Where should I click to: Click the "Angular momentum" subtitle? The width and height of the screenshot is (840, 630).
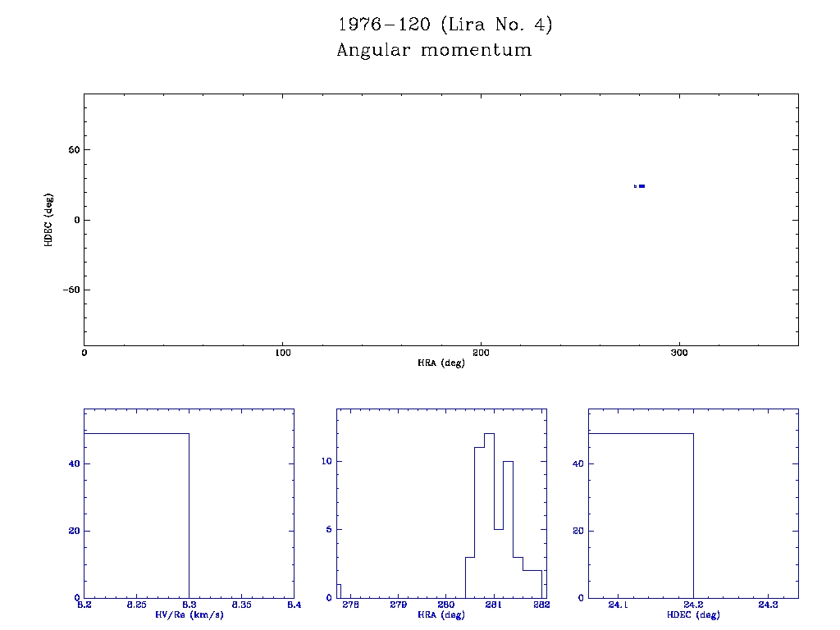[x=434, y=51]
